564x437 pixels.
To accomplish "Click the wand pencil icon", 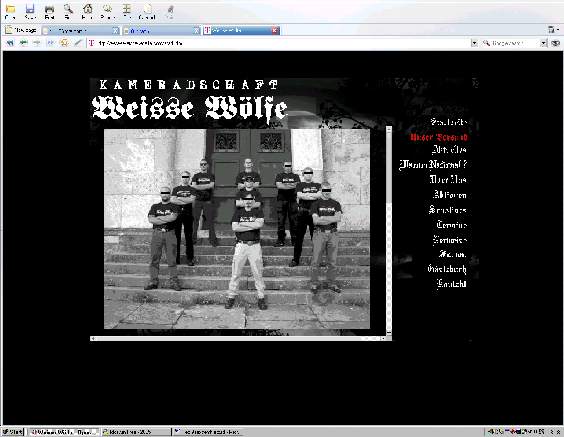I will pyautogui.click(x=78, y=43).
